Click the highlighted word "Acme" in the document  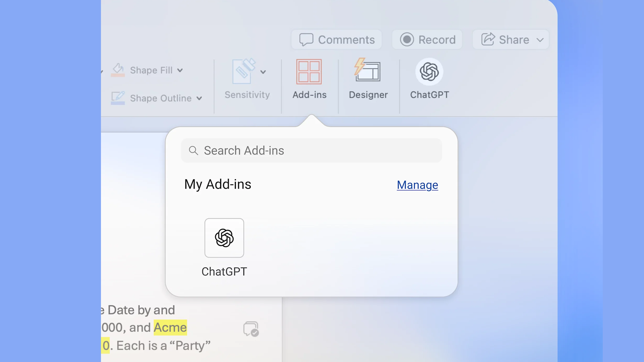click(170, 327)
